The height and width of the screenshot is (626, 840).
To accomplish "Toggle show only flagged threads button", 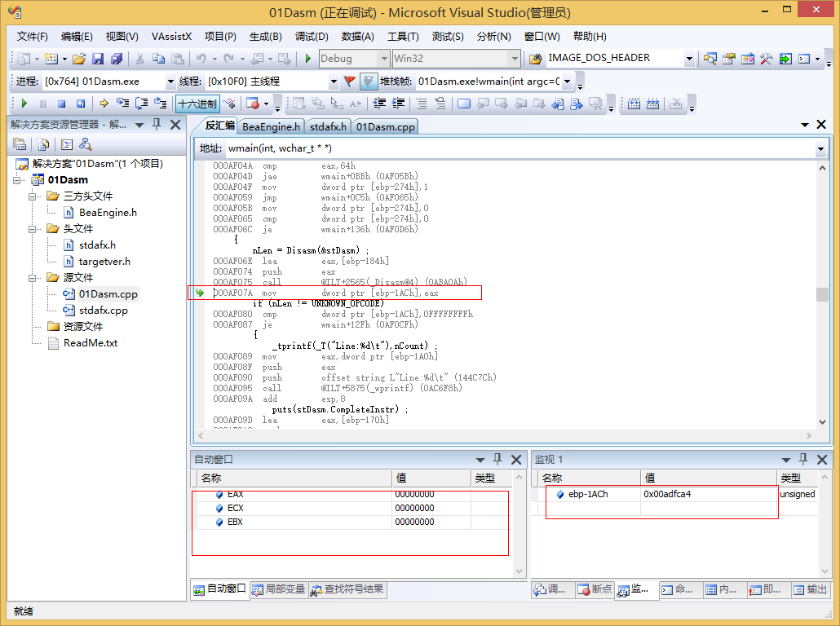I will pyautogui.click(x=369, y=82).
